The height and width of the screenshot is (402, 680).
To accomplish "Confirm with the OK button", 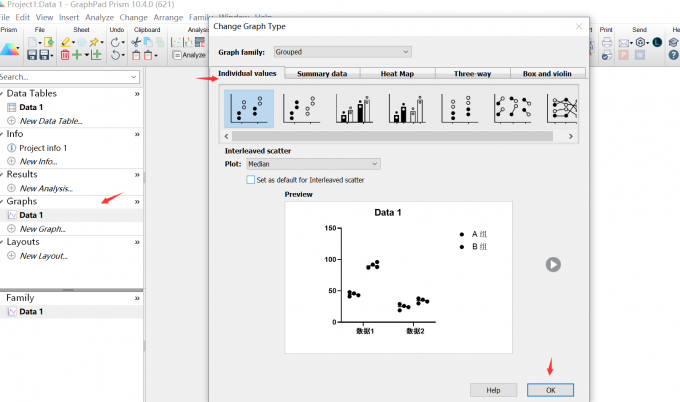I will click(550, 390).
